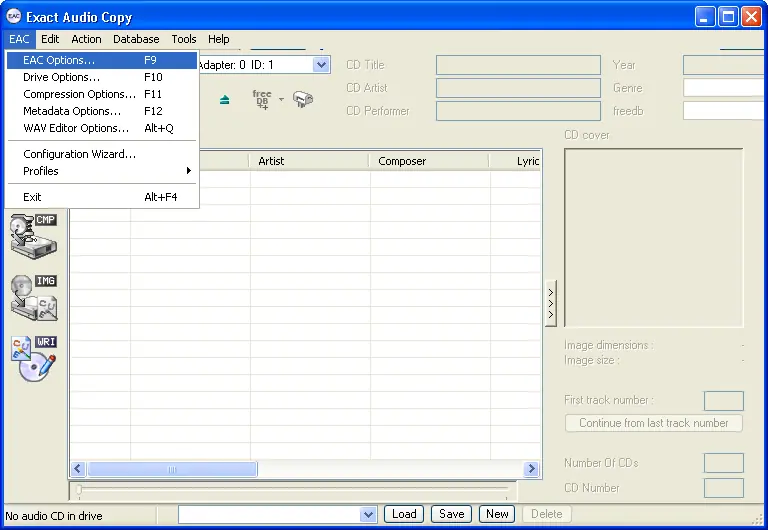Open the Action menu
Screen dimensions: 768x530
coord(86,39)
